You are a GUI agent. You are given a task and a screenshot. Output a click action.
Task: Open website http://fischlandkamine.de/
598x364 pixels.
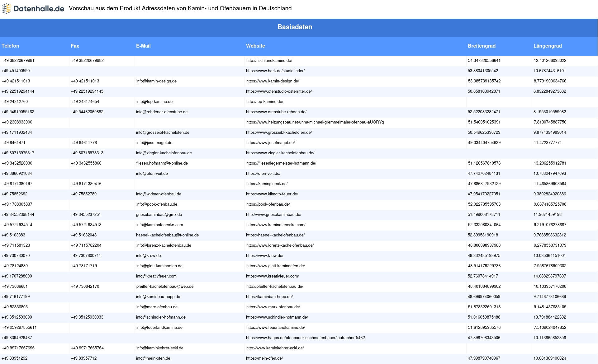[269, 61]
